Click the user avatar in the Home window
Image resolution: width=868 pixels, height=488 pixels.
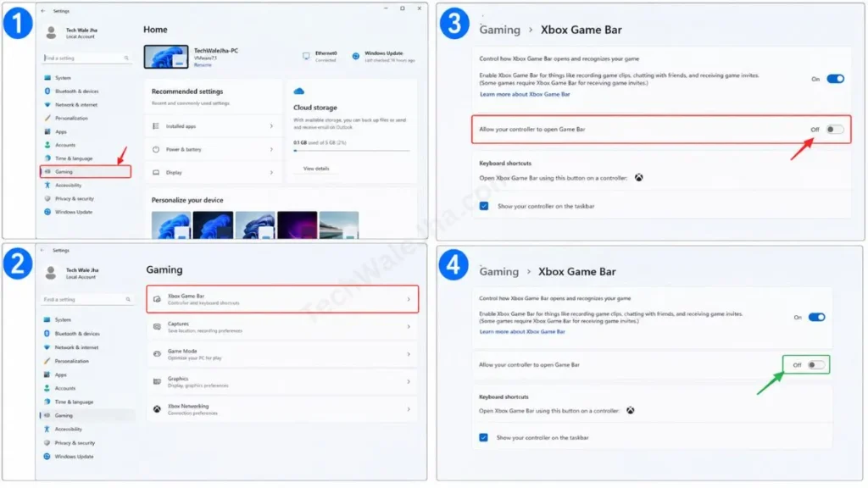pos(51,33)
